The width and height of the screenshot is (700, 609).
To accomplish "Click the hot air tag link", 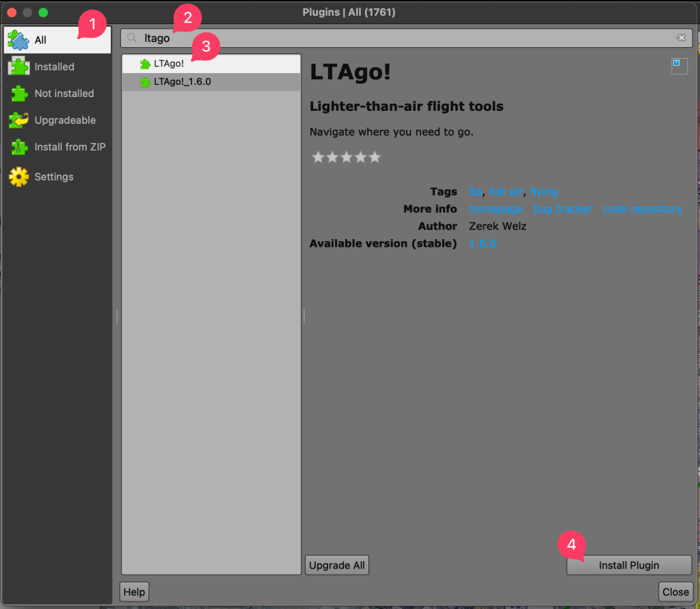I will (x=507, y=192).
